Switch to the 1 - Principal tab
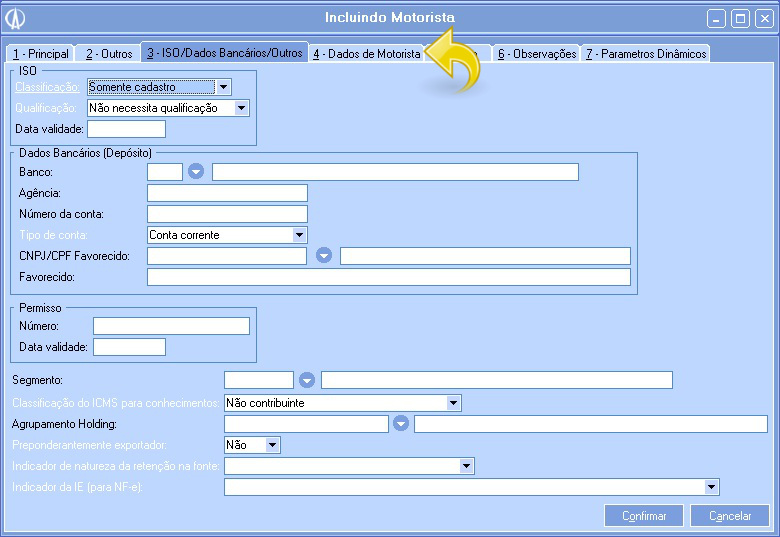The width and height of the screenshot is (780, 537). click(41, 54)
